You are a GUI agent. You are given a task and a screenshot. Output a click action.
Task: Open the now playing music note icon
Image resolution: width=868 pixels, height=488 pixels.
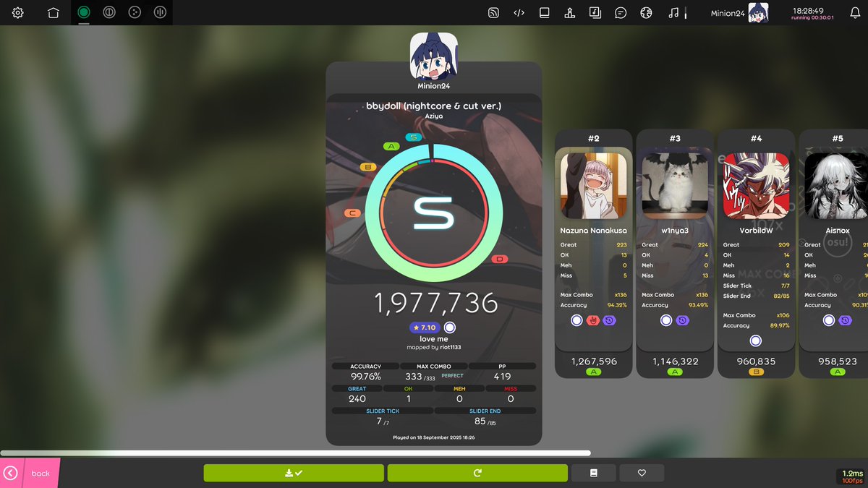[x=671, y=12]
